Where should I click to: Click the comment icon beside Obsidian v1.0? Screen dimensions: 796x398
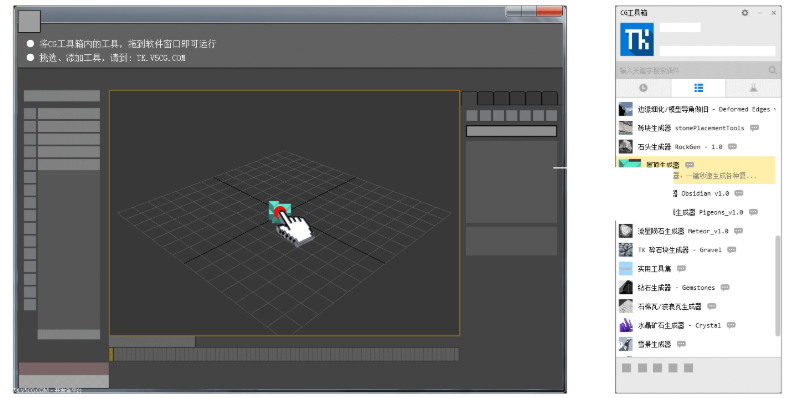[x=739, y=193]
